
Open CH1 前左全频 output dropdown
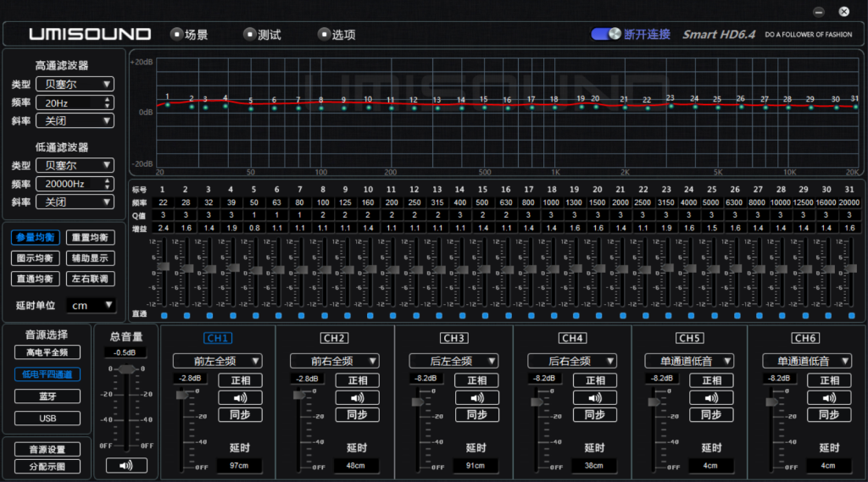click(217, 361)
